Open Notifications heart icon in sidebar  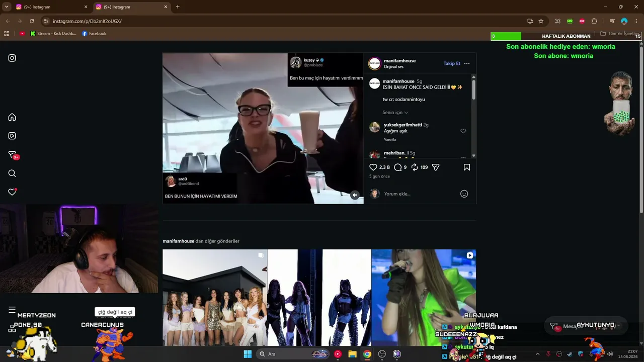click(12, 192)
